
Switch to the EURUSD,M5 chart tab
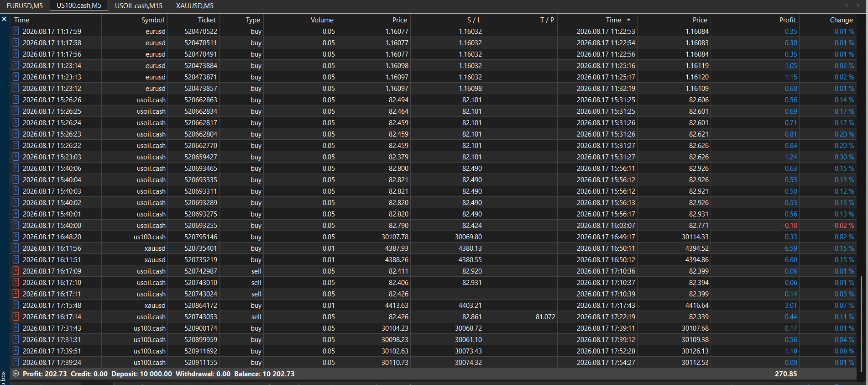25,5
